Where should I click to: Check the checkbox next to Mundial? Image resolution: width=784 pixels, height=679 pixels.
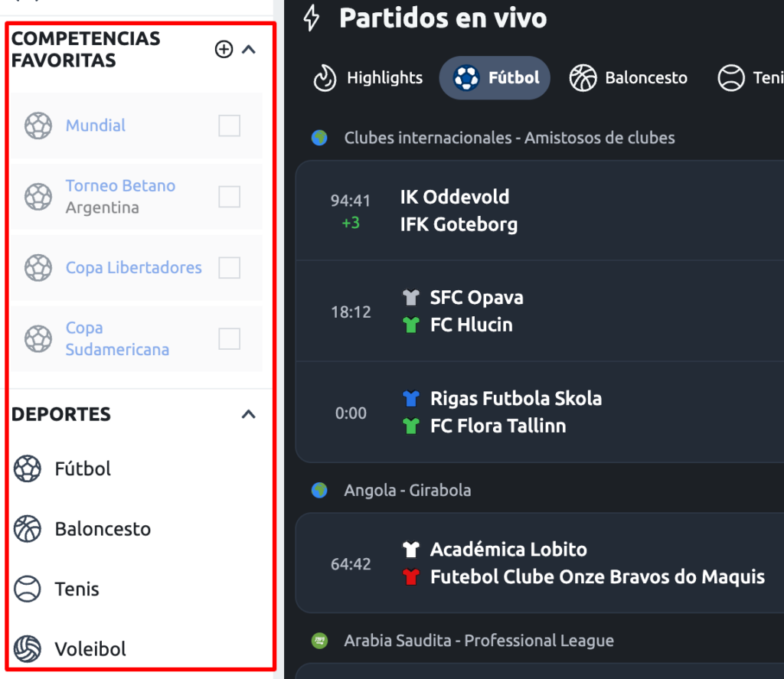click(229, 126)
